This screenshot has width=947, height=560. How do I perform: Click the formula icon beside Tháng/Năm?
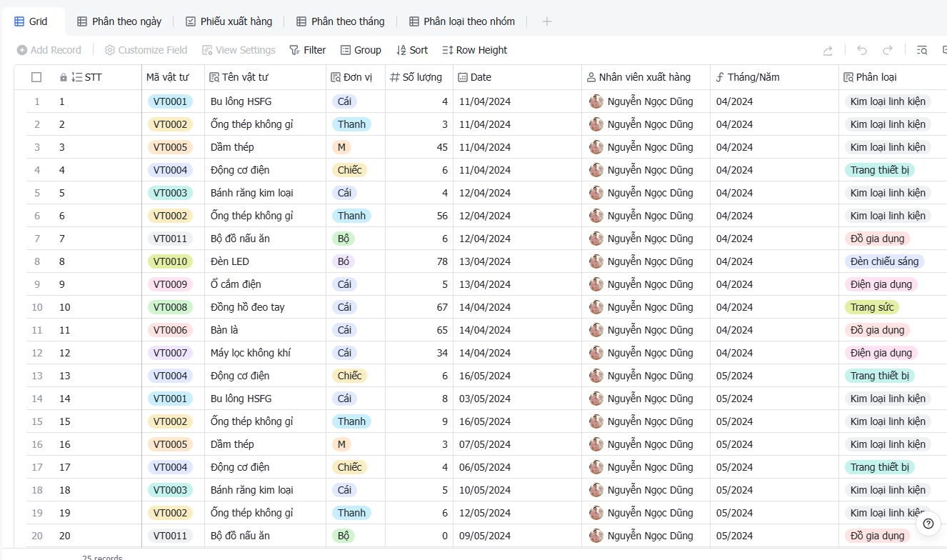click(x=720, y=77)
